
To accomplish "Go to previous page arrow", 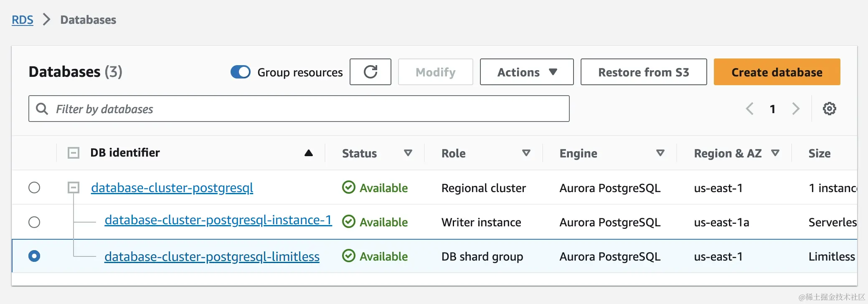I will pos(750,109).
